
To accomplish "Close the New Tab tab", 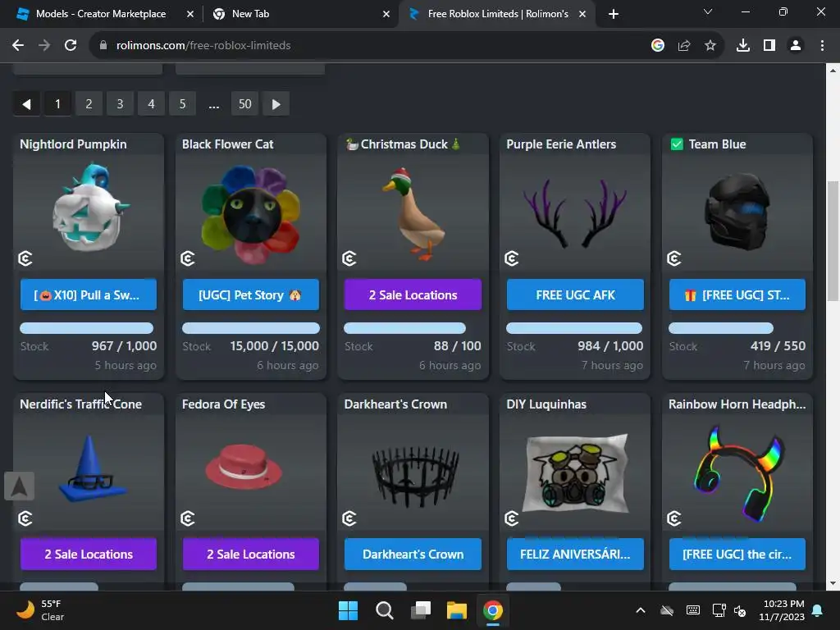I will click(x=386, y=14).
